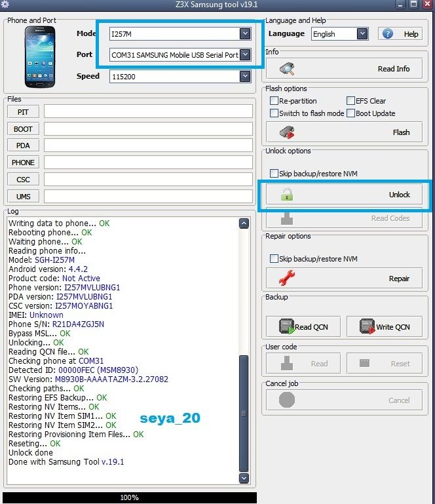
Task: Enable the Re-partition checkbox
Action: point(274,101)
